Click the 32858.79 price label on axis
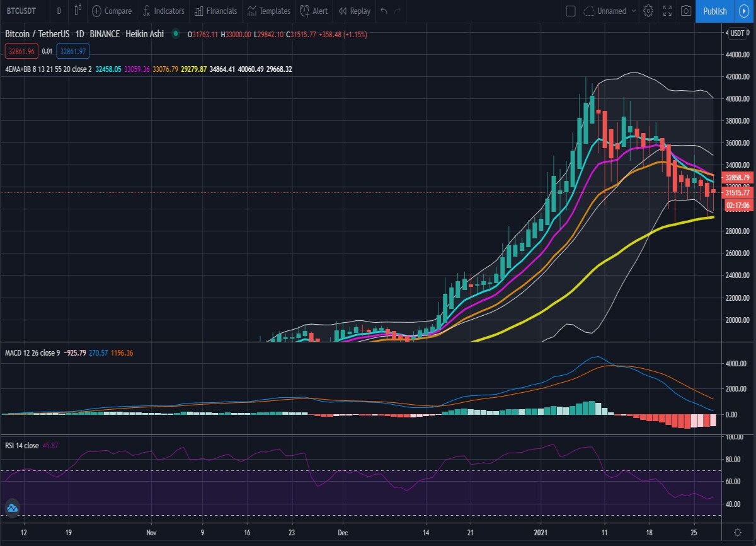756x546 pixels. tap(736, 178)
